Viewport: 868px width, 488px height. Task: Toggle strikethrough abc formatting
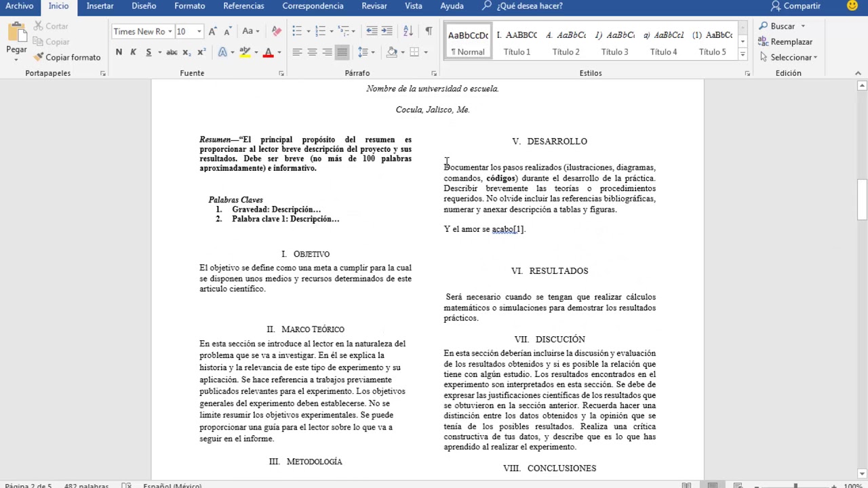tap(172, 52)
